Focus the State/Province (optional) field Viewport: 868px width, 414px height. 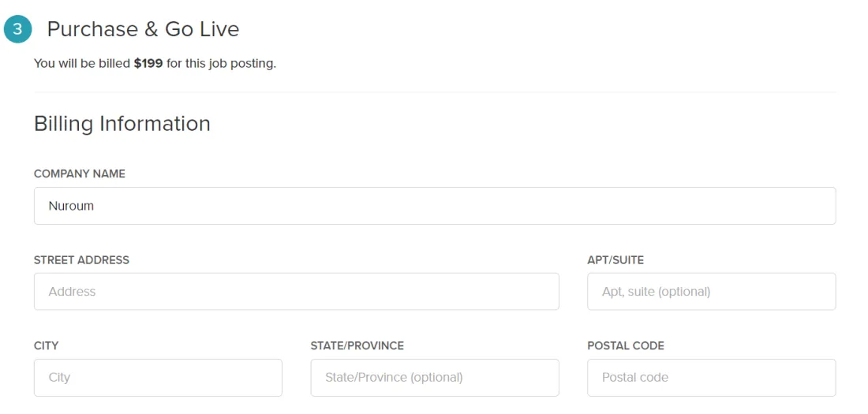[x=435, y=378]
